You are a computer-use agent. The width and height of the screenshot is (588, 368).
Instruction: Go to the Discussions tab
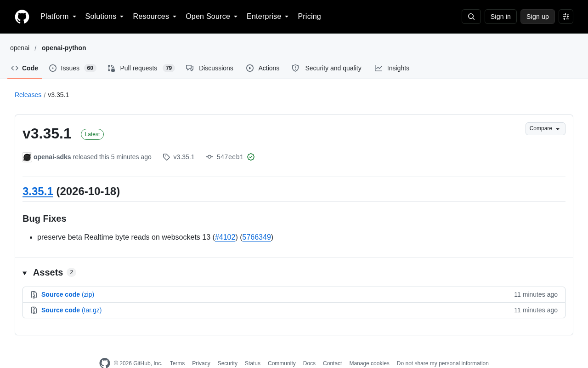point(209,68)
